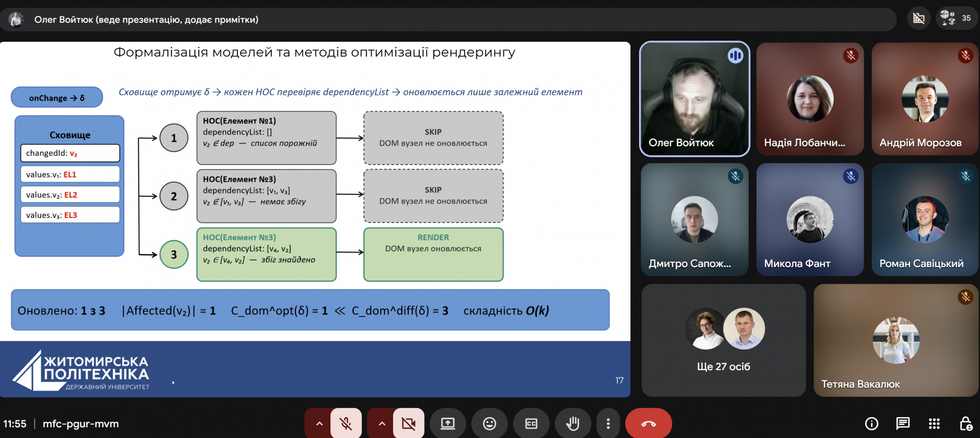Open the Ще 27 осіб tile
The width and height of the screenshot is (980, 438).
coord(723,340)
